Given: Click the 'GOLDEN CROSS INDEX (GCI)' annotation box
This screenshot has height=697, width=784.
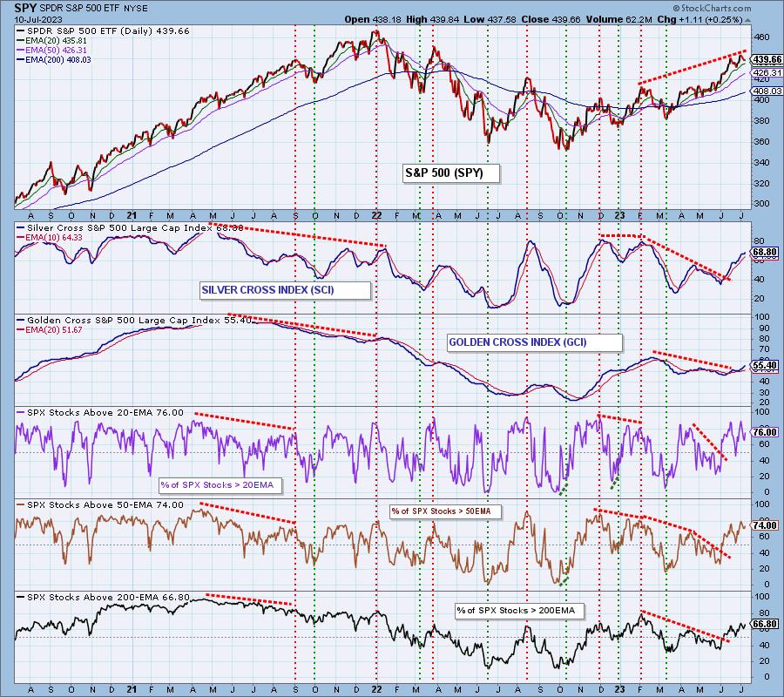Looking at the screenshot, I should [535, 342].
